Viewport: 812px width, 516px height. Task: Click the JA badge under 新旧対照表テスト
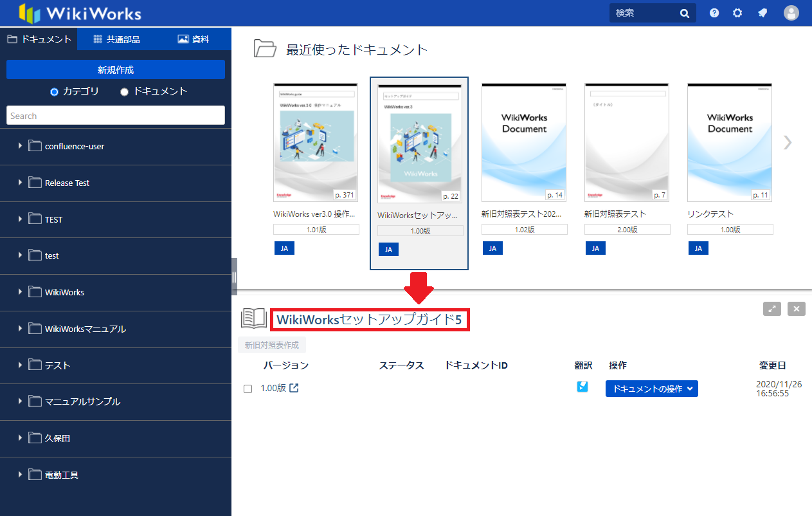(595, 248)
